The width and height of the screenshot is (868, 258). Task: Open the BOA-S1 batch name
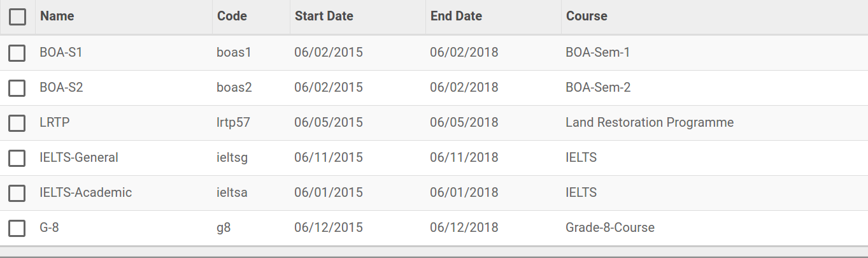pyautogui.click(x=61, y=53)
